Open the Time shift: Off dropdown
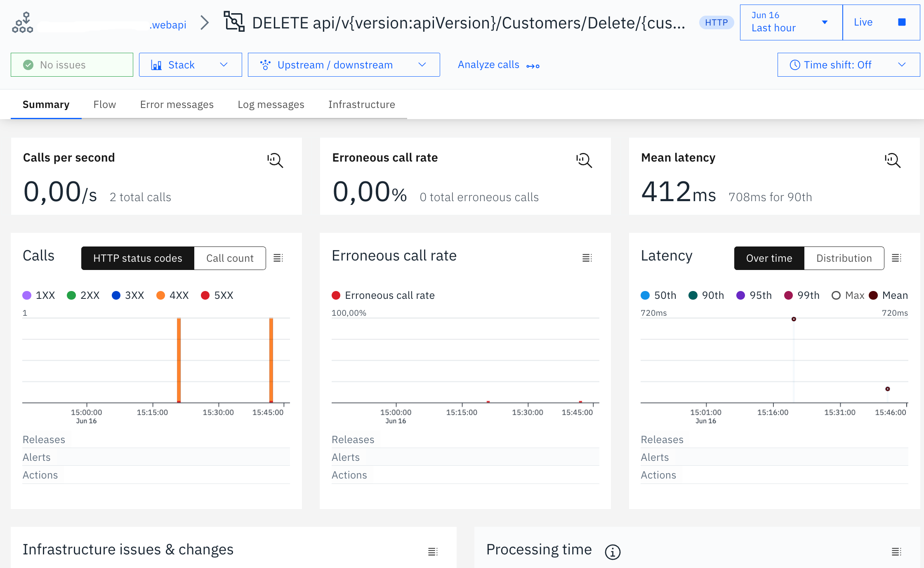Image resolution: width=924 pixels, height=568 pixels. coord(849,65)
